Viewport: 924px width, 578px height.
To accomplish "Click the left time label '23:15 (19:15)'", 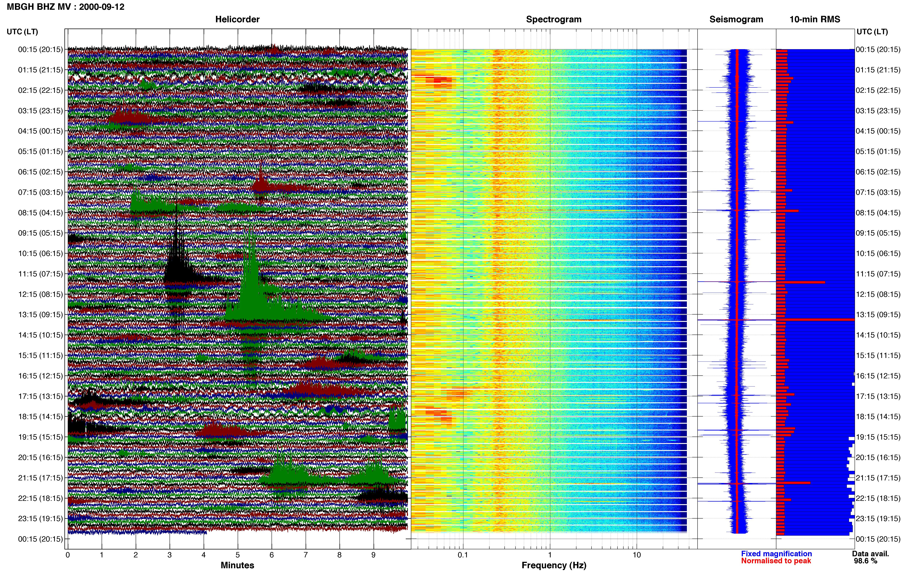I will [x=41, y=518].
